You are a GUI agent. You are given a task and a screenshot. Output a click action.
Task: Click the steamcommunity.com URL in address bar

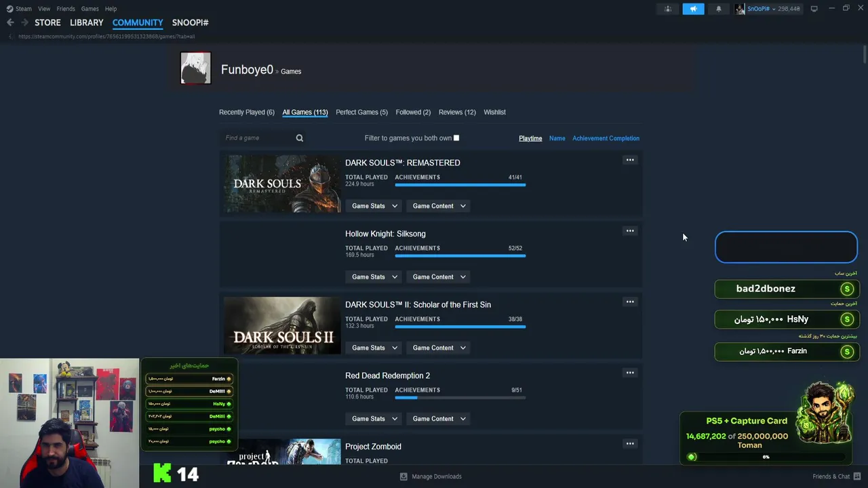coord(106,37)
